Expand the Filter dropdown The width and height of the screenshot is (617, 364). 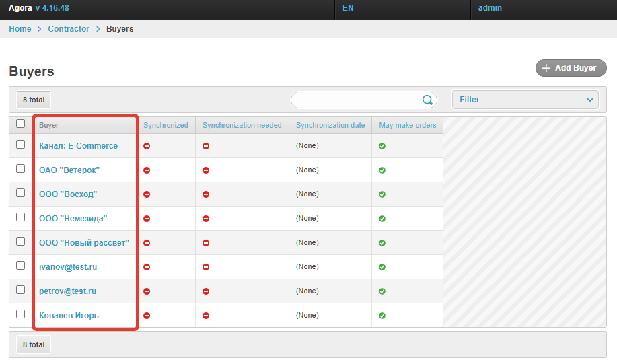pyautogui.click(x=525, y=100)
